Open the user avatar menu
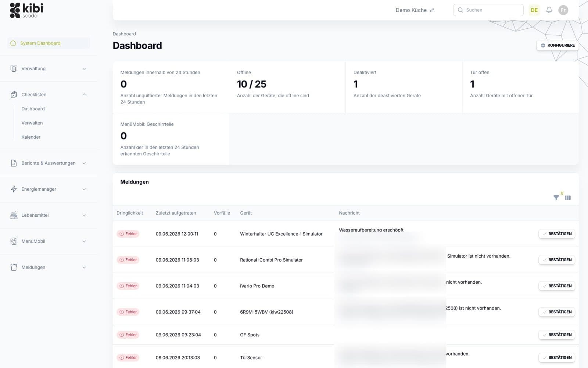588x368 pixels. click(x=563, y=10)
